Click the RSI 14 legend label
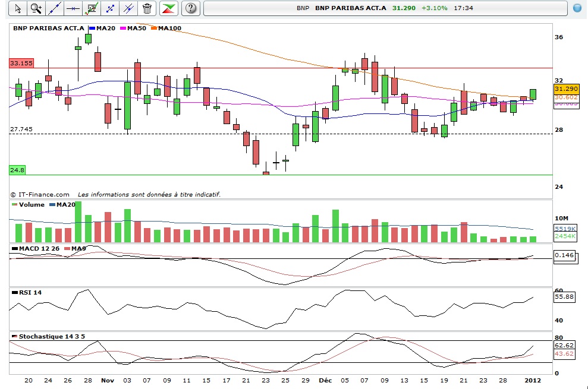 pos(30,292)
